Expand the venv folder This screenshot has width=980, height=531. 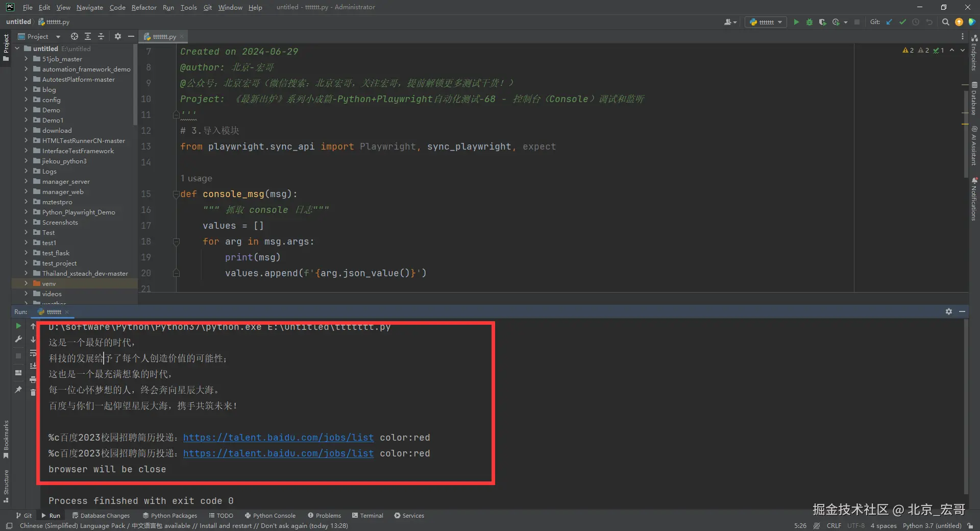coord(26,283)
